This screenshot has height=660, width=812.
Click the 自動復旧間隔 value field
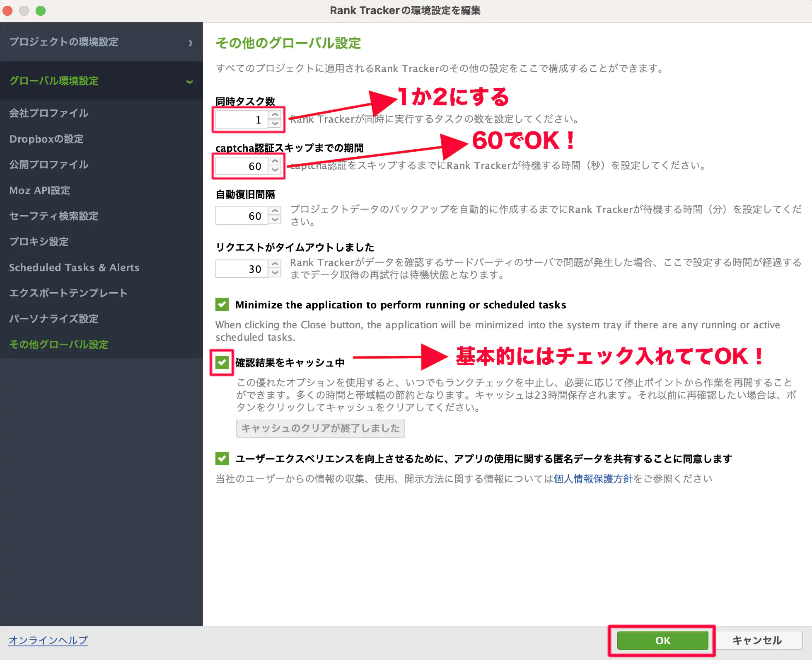tap(242, 216)
